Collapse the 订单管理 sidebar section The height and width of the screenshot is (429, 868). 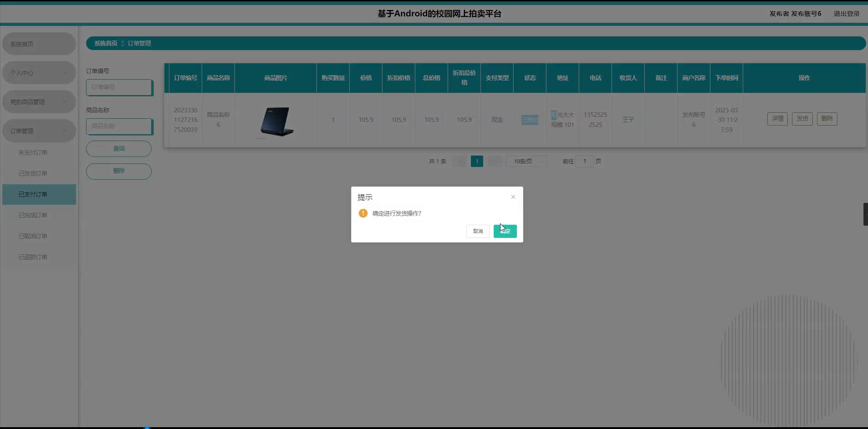[x=39, y=131]
